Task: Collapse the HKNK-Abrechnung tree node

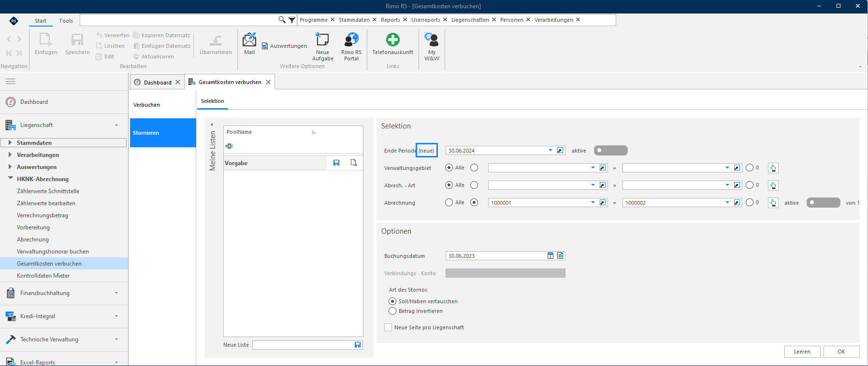Action: pos(10,179)
